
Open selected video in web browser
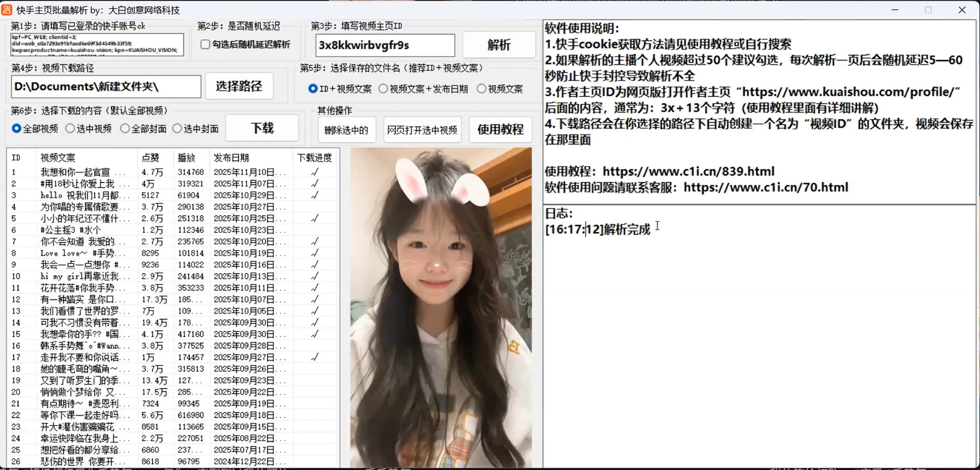point(422,130)
